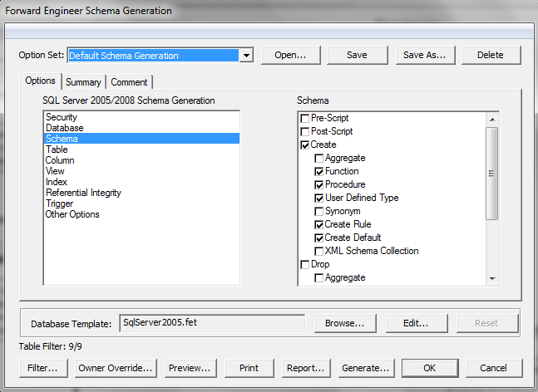Click the Save As... button
The image size is (538, 392).
(425, 55)
